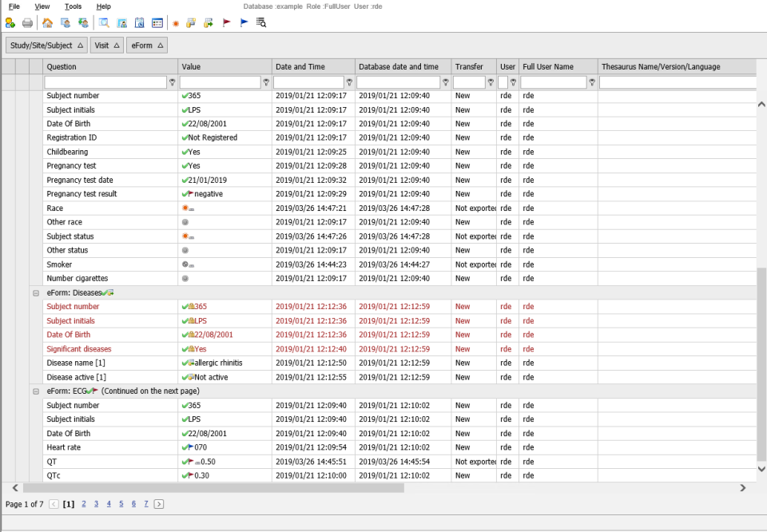Open the Tools menu
The width and height of the screenshot is (767, 532).
point(73,6)
